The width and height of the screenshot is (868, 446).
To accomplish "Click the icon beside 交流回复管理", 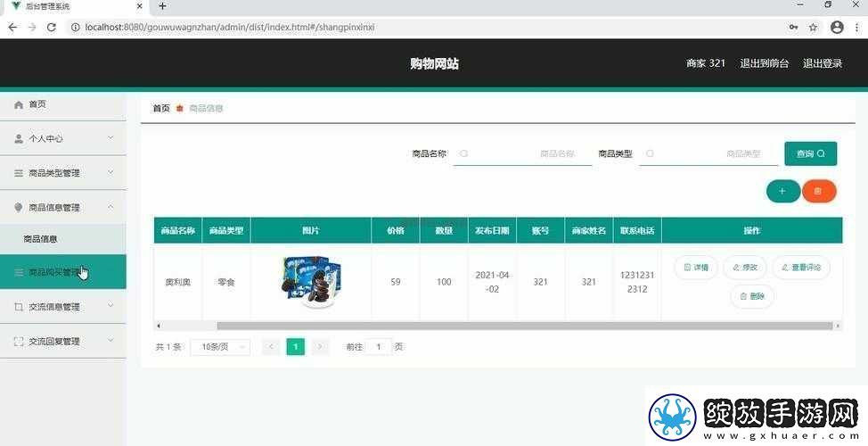I will pyautogui.click(x=19, y=342).
